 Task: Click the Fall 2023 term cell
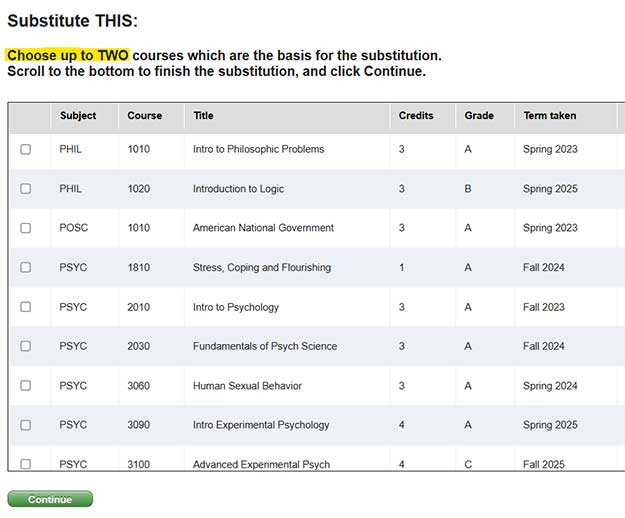pyautogui.click(x=544, y=307)
